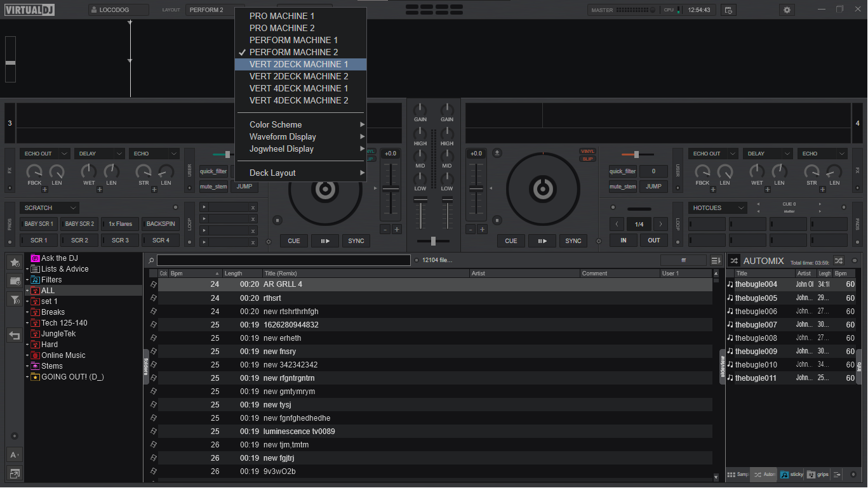The height and width of the screenshot is (488, 868).
Task: Expand the Lists & Advice folder
Action: coord(27,269)
